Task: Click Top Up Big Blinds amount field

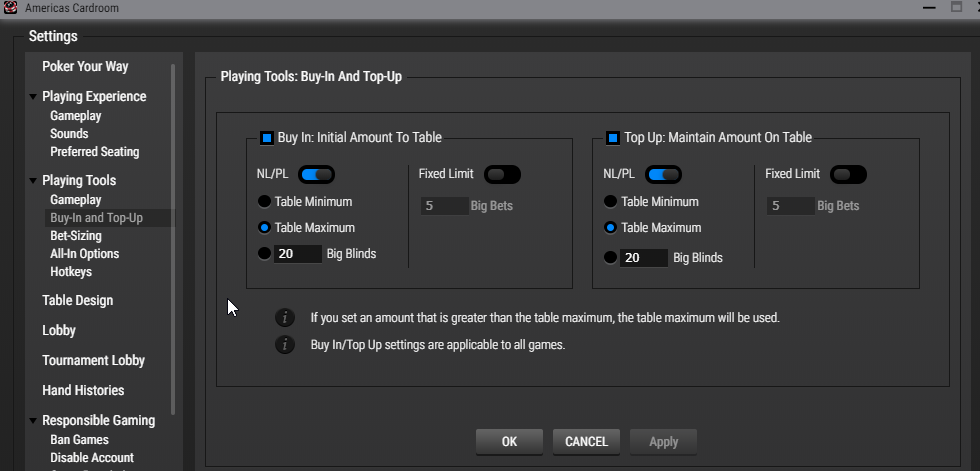Action: 644,258
